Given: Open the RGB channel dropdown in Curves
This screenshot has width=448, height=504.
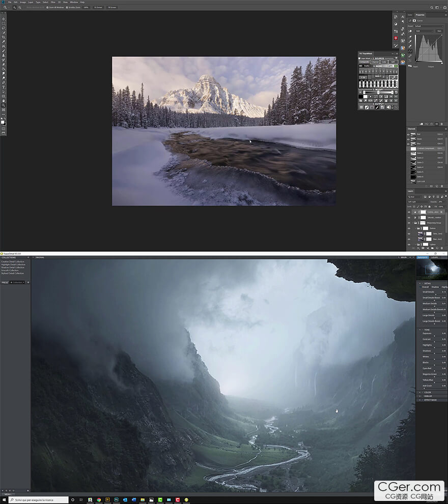Looking at the screenshot, I should point(424,31).
